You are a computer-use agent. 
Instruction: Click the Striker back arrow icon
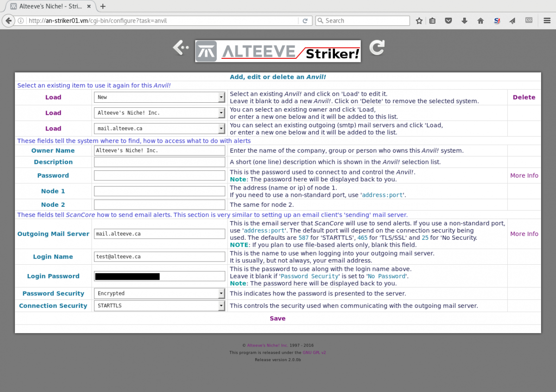[180, 47]
